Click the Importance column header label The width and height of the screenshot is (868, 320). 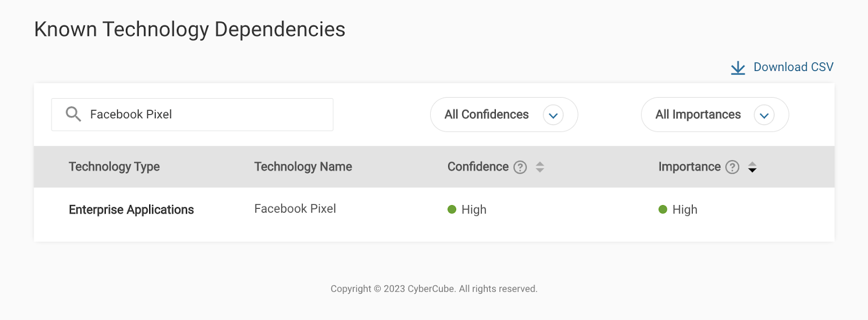pos(690,167)
